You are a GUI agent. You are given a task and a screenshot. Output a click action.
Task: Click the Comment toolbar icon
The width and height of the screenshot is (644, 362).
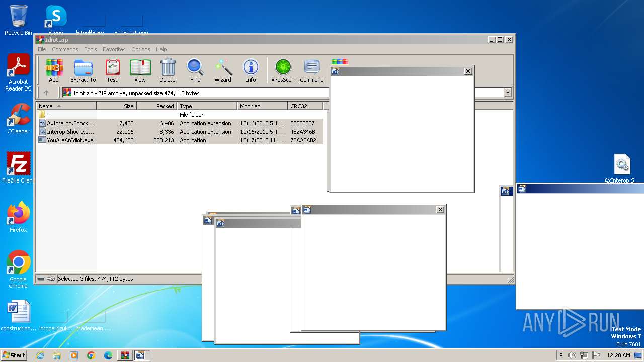click(311, 70)
